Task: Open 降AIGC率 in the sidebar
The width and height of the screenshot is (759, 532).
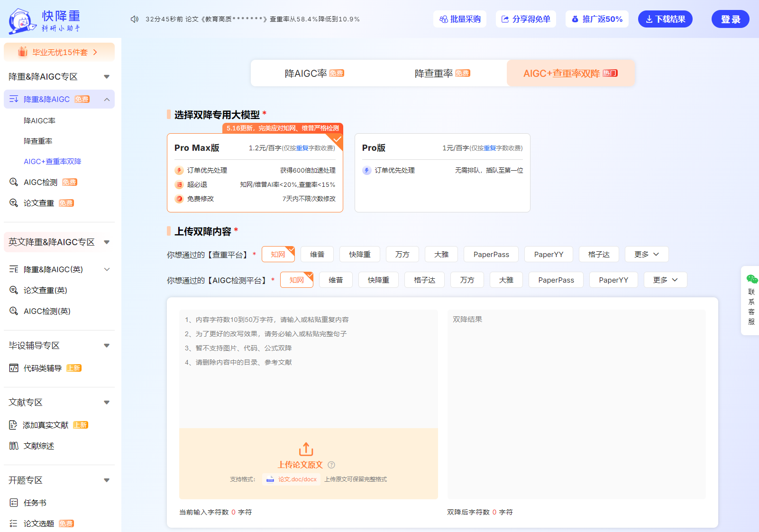Action: pyautogui.click(x=39, y=121)
